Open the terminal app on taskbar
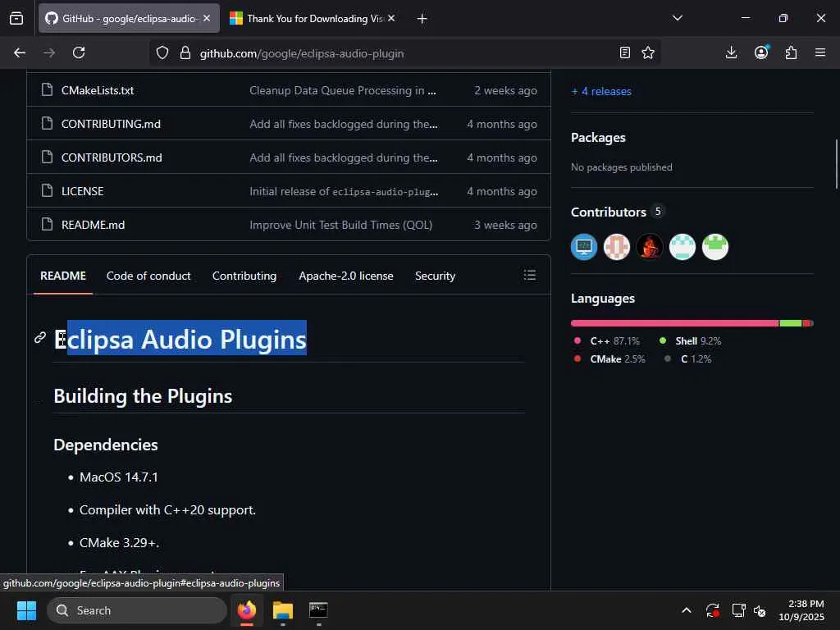 [x=319, y=610]
